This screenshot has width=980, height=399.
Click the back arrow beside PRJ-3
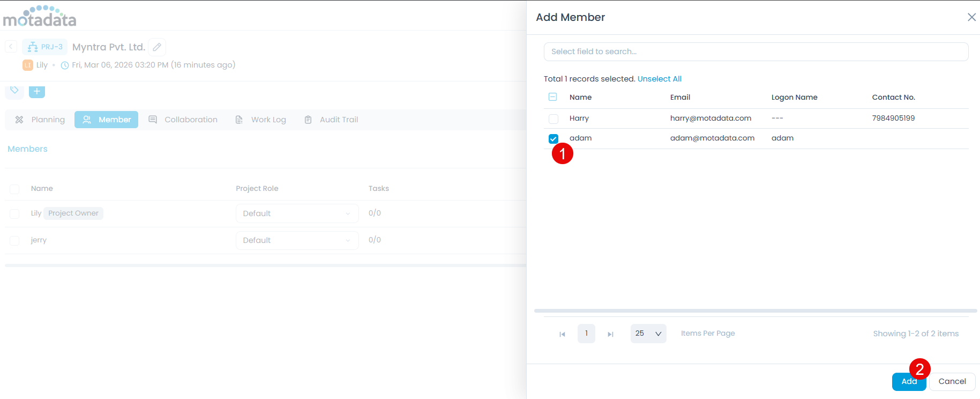11,47
